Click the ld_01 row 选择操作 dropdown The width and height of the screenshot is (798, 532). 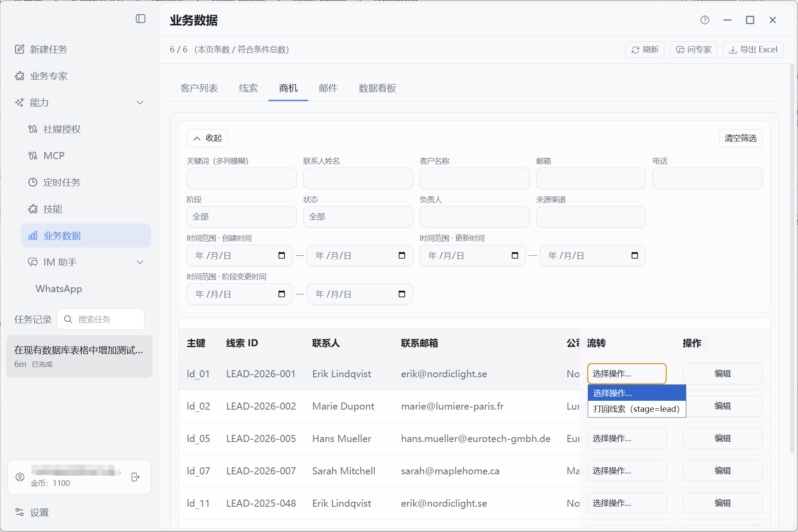(627, 374)
